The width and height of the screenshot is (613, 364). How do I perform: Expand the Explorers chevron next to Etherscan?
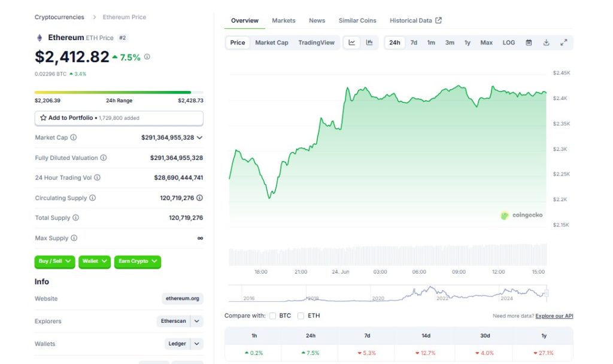[196, 321]
